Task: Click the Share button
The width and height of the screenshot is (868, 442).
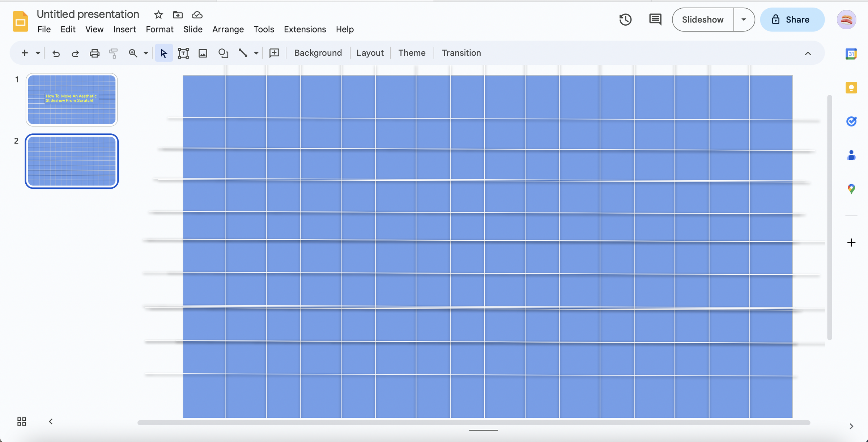Action: pyautogui.click(x=792, y=20)
